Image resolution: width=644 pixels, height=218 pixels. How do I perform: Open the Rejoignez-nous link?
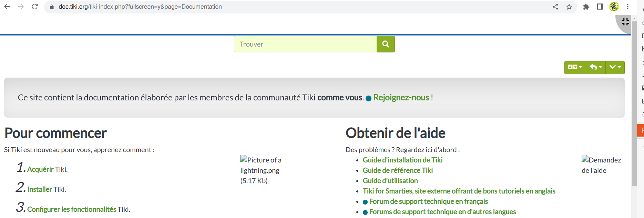point(401,98)
